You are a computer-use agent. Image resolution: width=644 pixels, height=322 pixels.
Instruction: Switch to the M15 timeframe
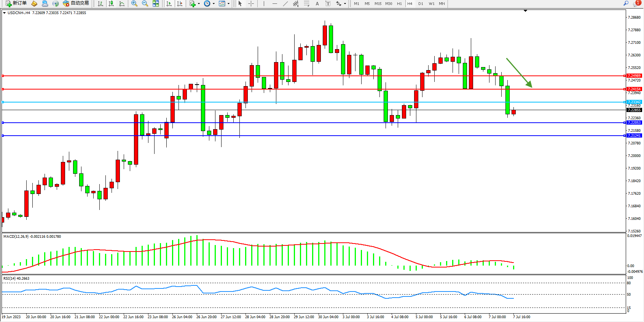(378, 3)
